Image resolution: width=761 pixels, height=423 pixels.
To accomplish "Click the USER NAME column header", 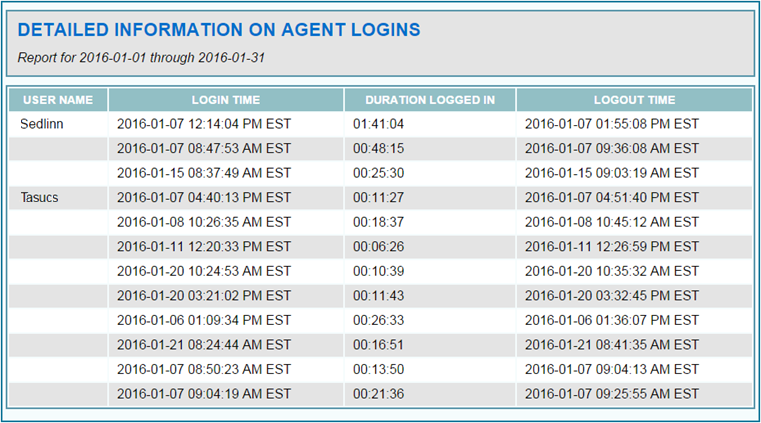I will (x=58, y=100).
